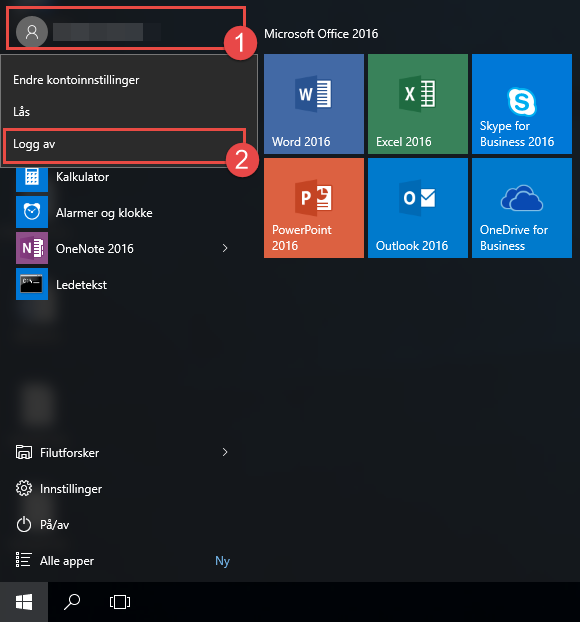The height and width of the screenshot is (622, 580).
Task: Open the Word 2016 tile
Action: click(x=314, y=104)
